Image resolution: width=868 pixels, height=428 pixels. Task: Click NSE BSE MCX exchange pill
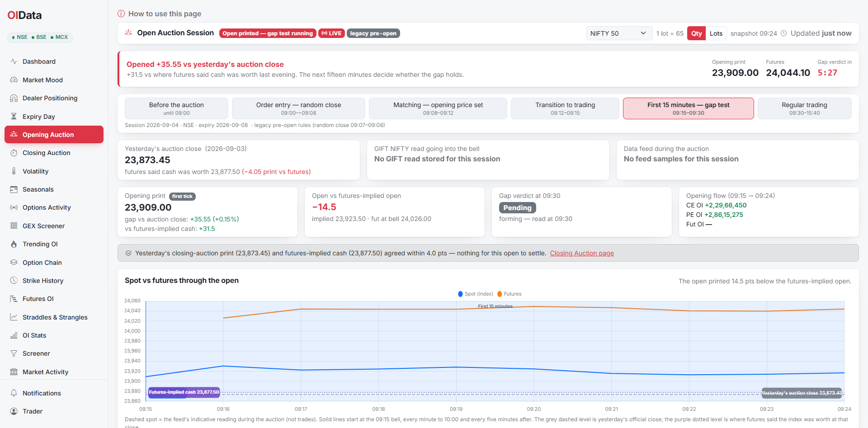coord(40,37)
